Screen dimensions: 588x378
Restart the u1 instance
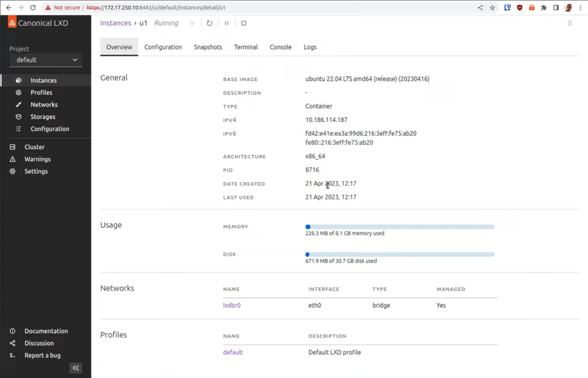[x=210, y=23]
